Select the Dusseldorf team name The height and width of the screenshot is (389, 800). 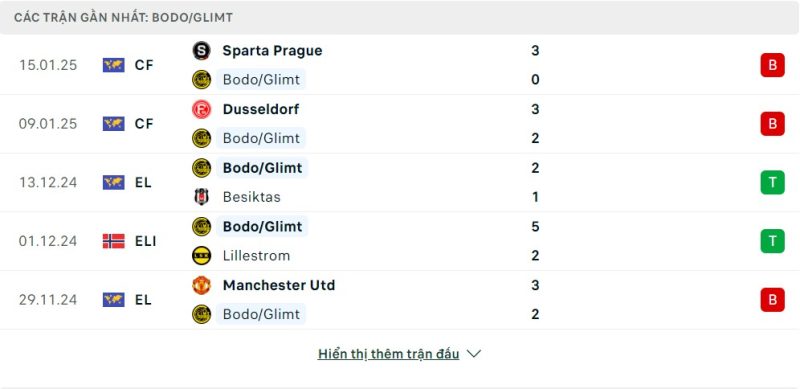coord(261,109)
